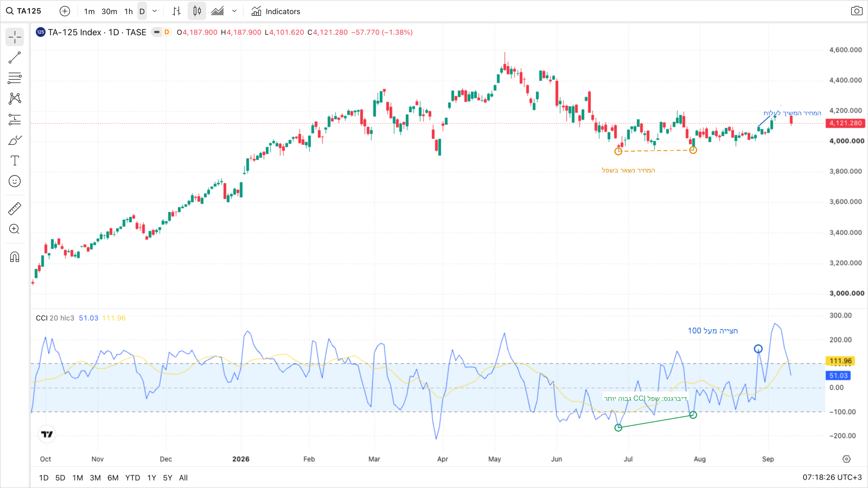The height and width of the screenshot is (488, 868).
Task: Select the trend line drawing tool
Action: (x=15, y=58)
